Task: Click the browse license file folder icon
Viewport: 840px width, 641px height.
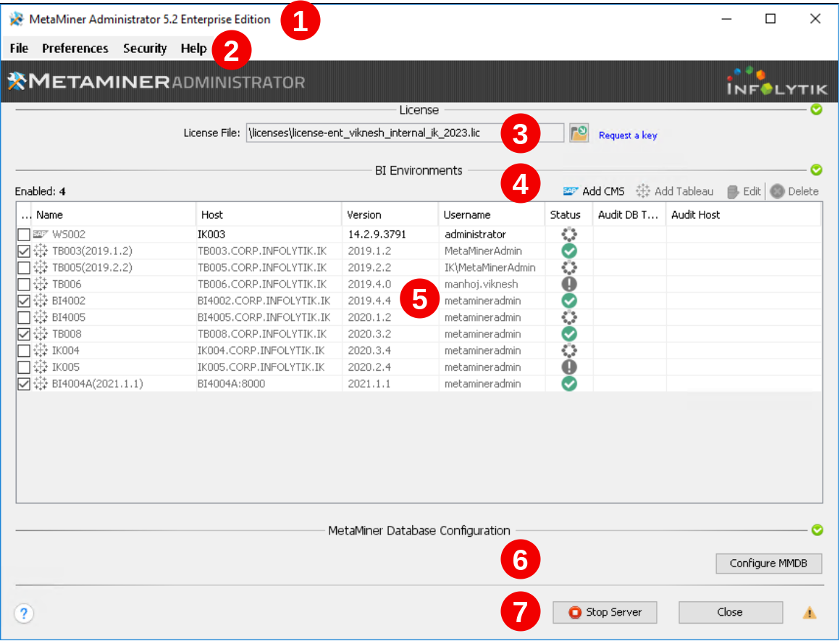Action: [579, 133]
